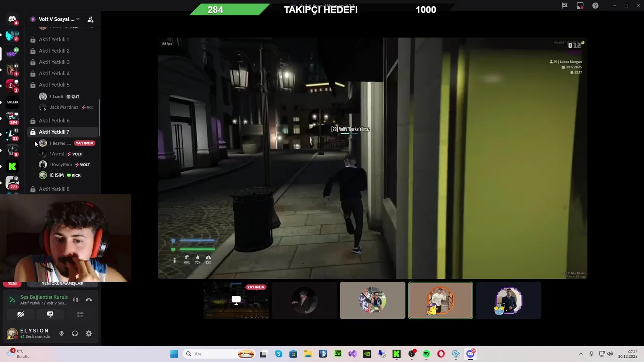The height and width of the screenshot is (362, 644).
Task: Open the activities grid icon
Action: coord(79,314)
